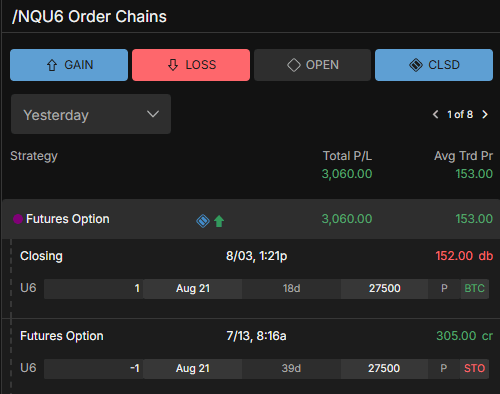The width and height of the screenshot is (500, 394).
Task: Toggle the CLSD filter button
Action: (434, 65)
